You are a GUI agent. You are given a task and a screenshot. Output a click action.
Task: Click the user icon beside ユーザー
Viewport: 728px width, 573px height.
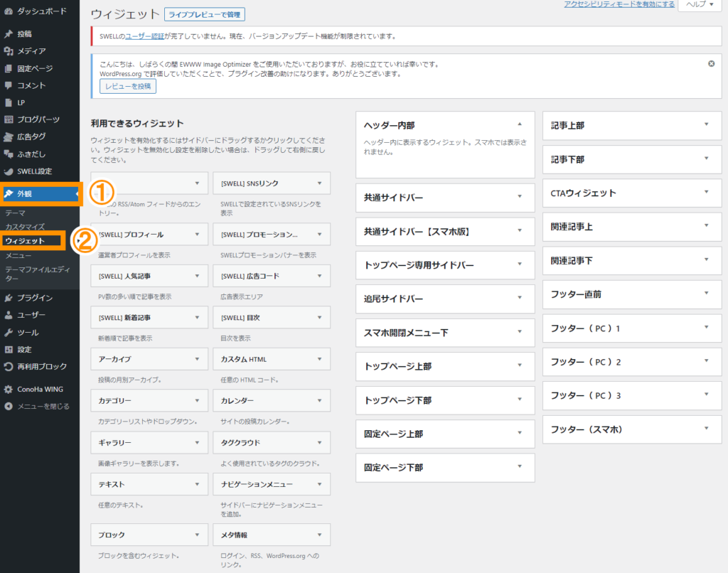coord(9,315)
